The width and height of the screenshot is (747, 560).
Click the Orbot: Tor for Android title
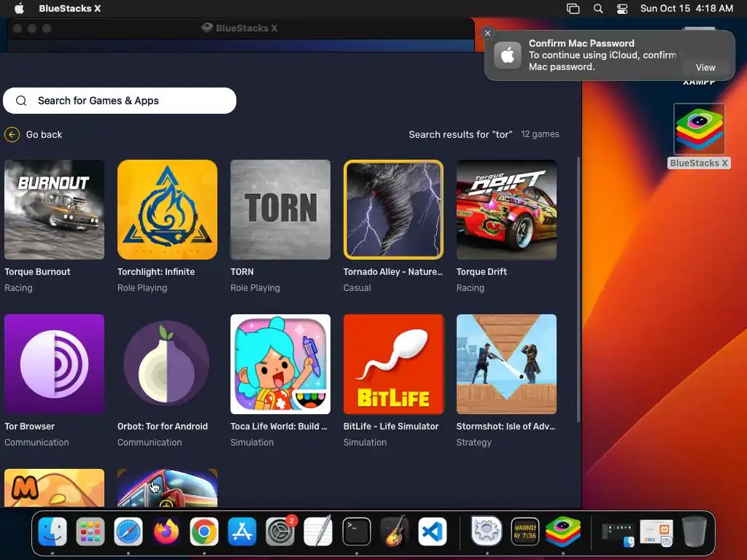click(x=163, y=427)
